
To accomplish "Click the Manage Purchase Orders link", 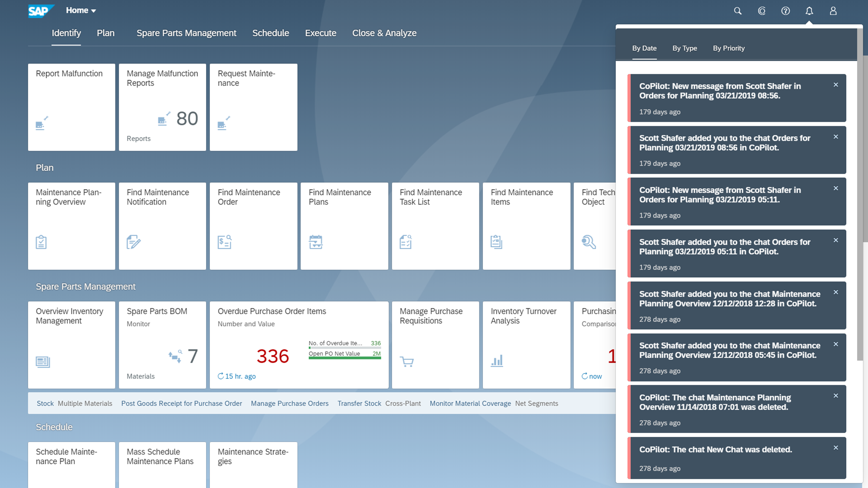I will [x=289, y=403].
